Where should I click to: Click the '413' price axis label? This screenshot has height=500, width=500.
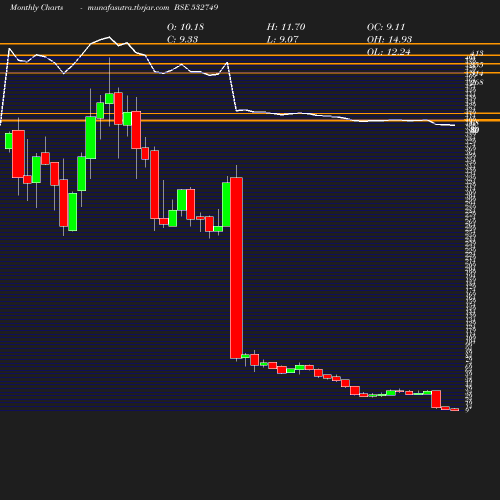477,53
